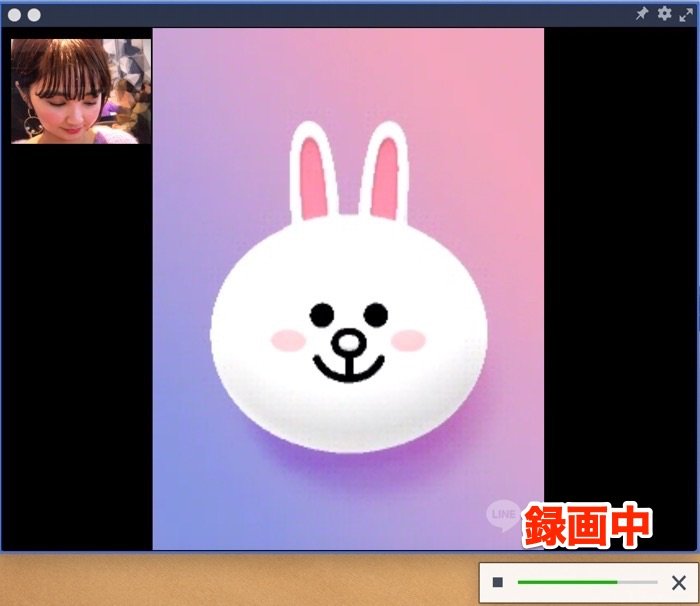This screenshot has height=606, width=700.
Task: Pin the video call window on top
Action: tap(642, 14)
